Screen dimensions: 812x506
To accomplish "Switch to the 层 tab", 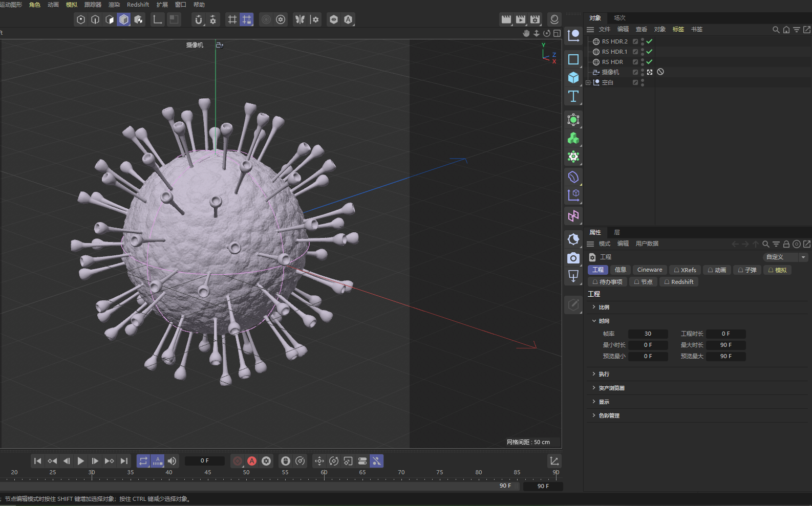I will tap(617, 232).
